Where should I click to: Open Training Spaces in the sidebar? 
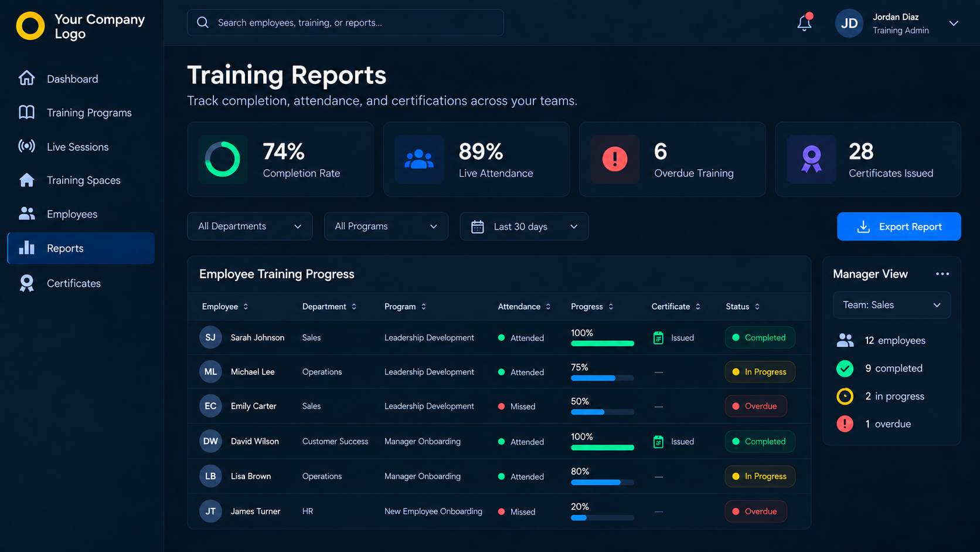click(x=81, y=180)
